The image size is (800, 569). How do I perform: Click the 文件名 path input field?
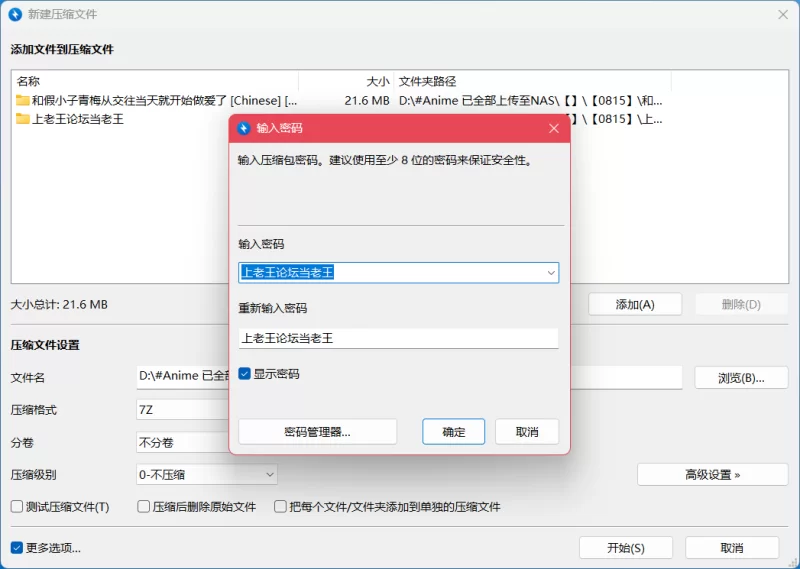409,378
